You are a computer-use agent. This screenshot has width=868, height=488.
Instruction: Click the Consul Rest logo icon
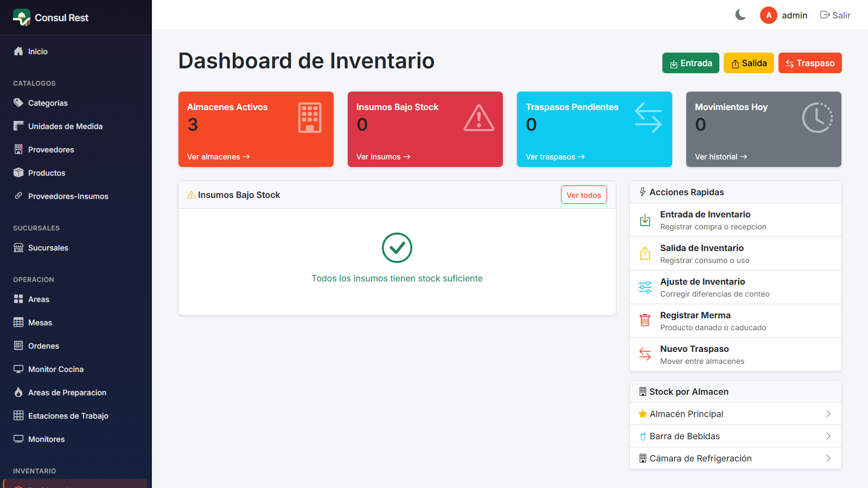(x=22, y=17)
